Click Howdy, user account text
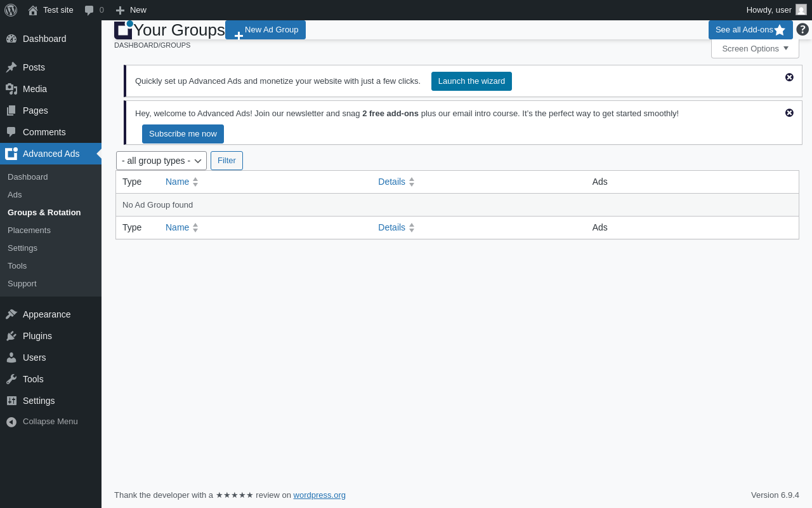The height and width of the screenshot is (508, 812). (x=769, y=10)
